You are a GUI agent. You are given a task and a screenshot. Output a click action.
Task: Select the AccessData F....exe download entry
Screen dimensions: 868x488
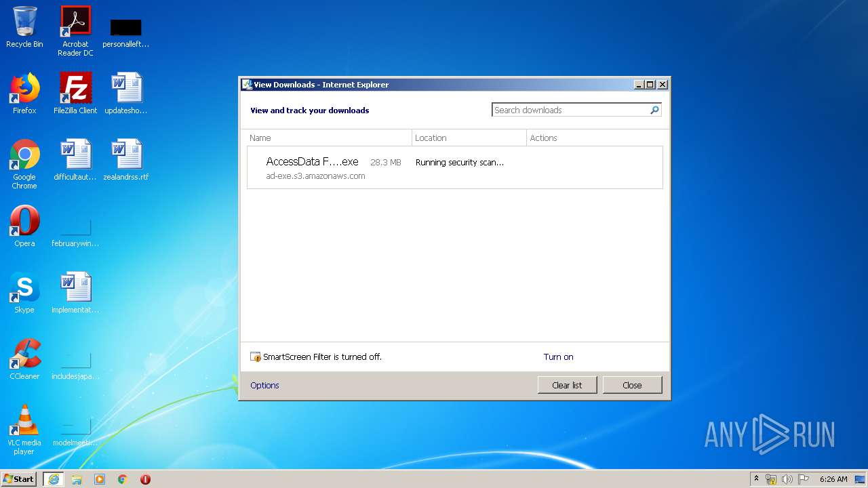[455, 167]
